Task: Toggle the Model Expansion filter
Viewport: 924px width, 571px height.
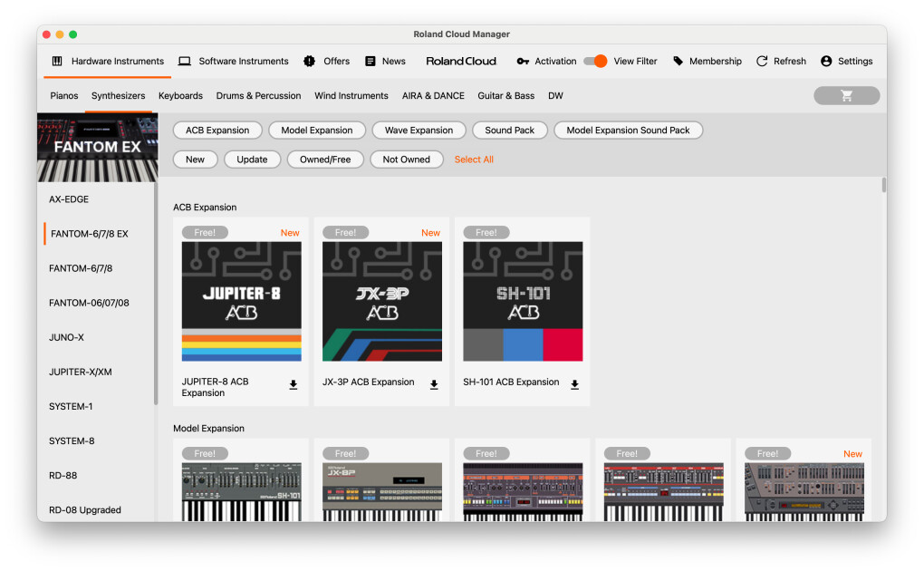Action: [317, 131]
